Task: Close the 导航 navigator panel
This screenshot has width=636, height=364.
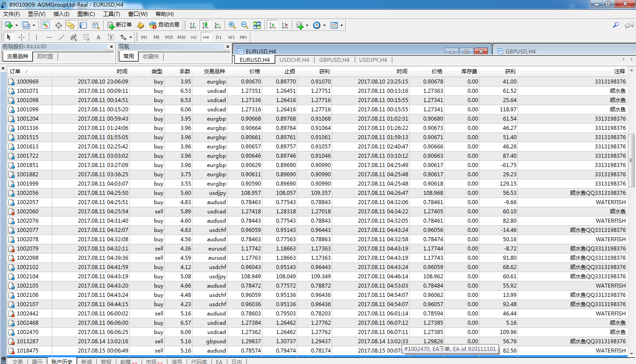Action: tap(228, 46)
